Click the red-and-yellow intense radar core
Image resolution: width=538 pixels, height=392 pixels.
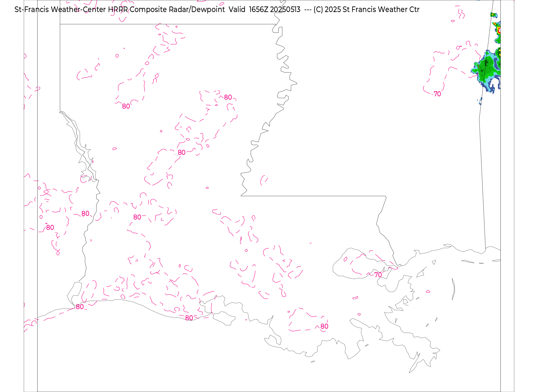(499, 30)
